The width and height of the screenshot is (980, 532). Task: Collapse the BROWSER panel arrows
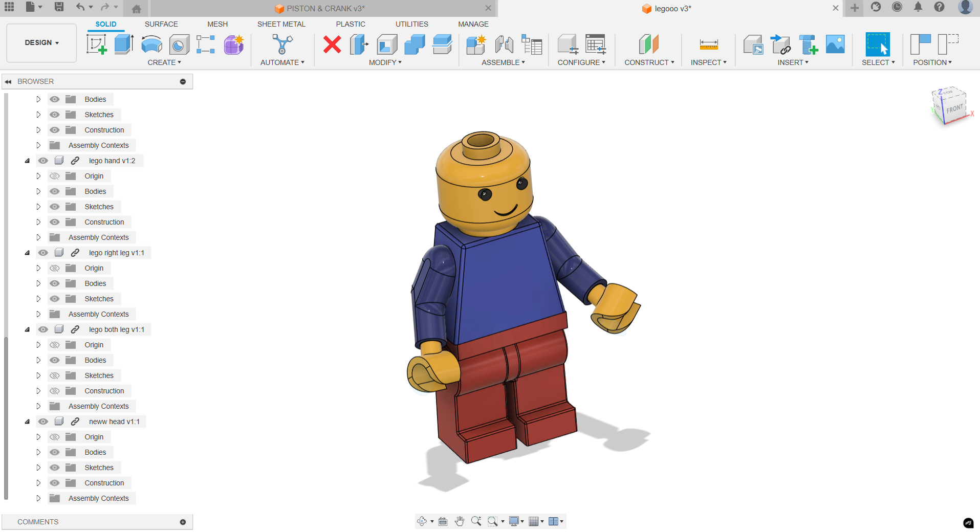coord(8,81)
